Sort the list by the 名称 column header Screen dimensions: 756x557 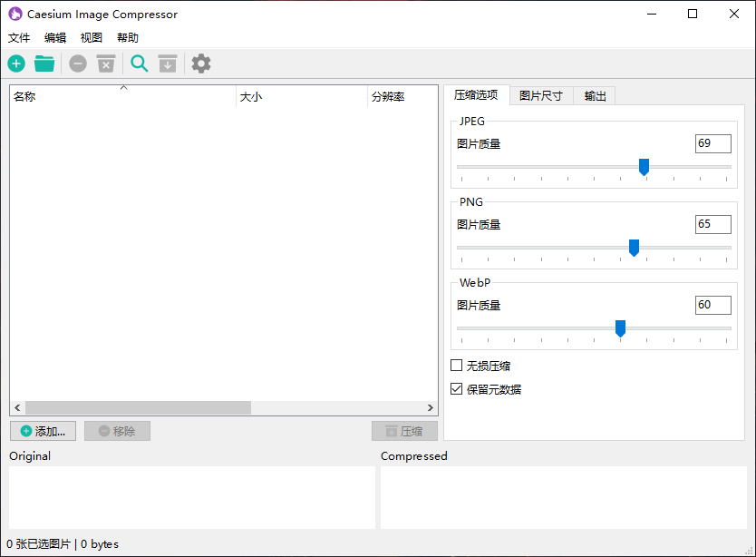pyautogui.click(x=123, y=96)
